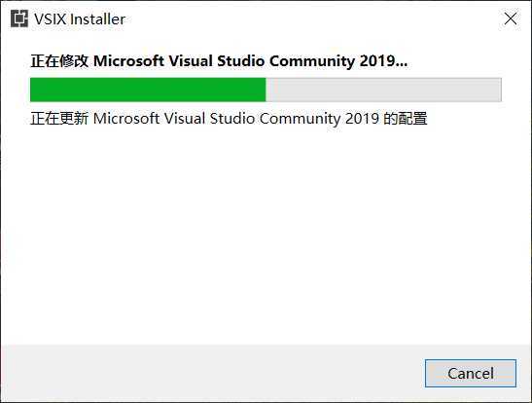Click the green filled part of progress bar

148,90
